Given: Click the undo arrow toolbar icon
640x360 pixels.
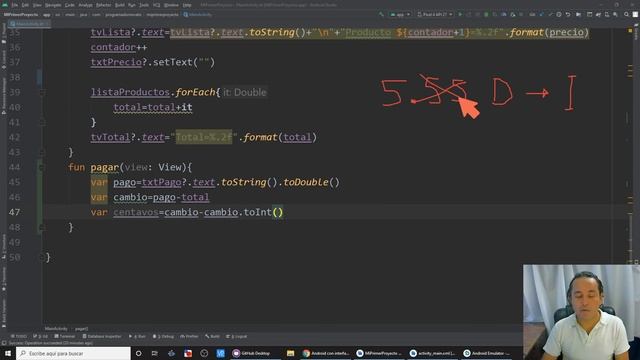Looking at the screenshot, I should point(568,15).
